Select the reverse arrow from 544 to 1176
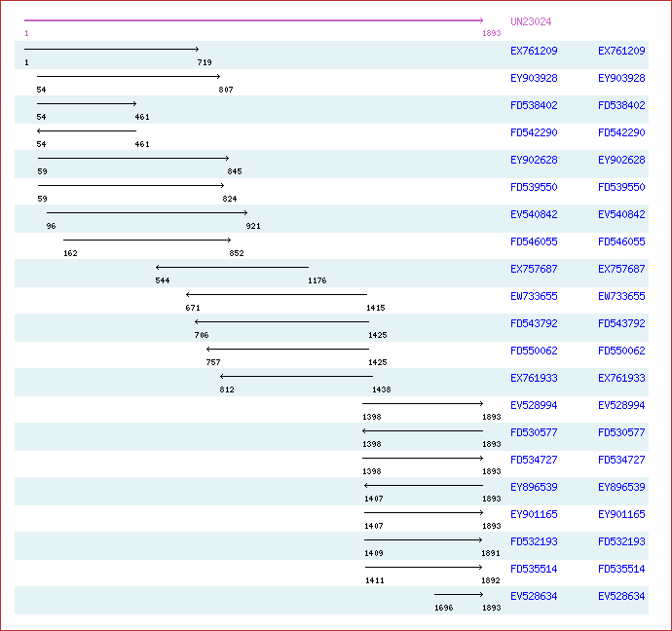This screenshot has height=631, width=672. point(232,267)
